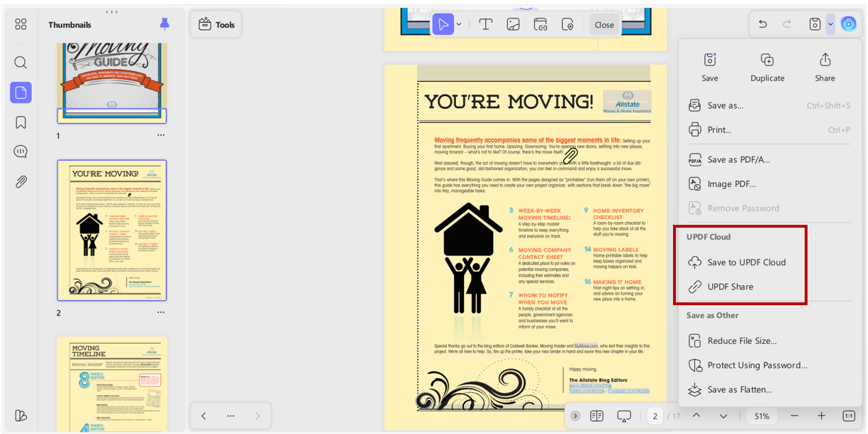This screenshot has height=434, width=868.
Task: Choose the Image edit tool
Action: point(513,24)
